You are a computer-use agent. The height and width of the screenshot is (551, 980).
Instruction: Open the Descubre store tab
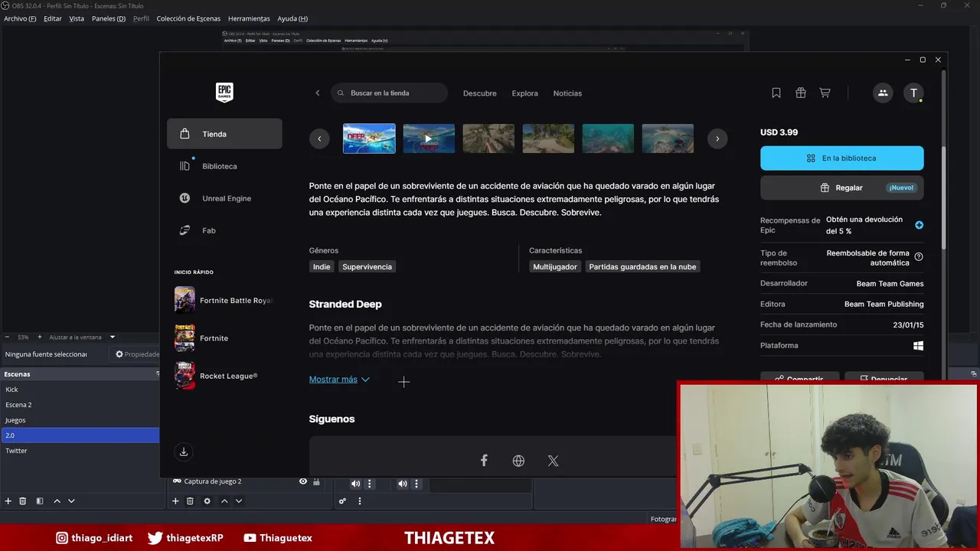point(479,93)
